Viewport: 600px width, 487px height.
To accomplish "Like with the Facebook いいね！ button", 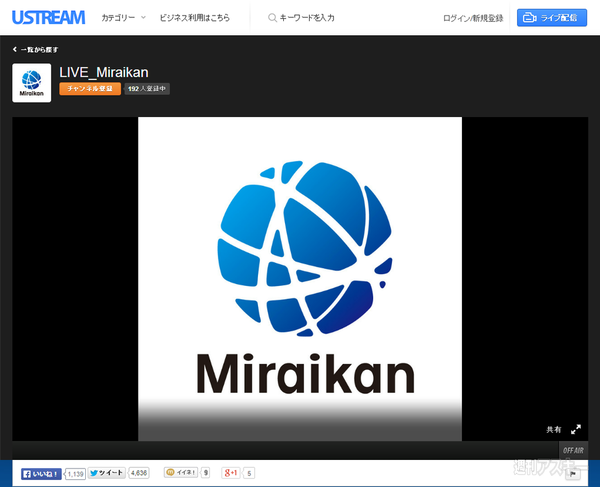I will (41, 474).
